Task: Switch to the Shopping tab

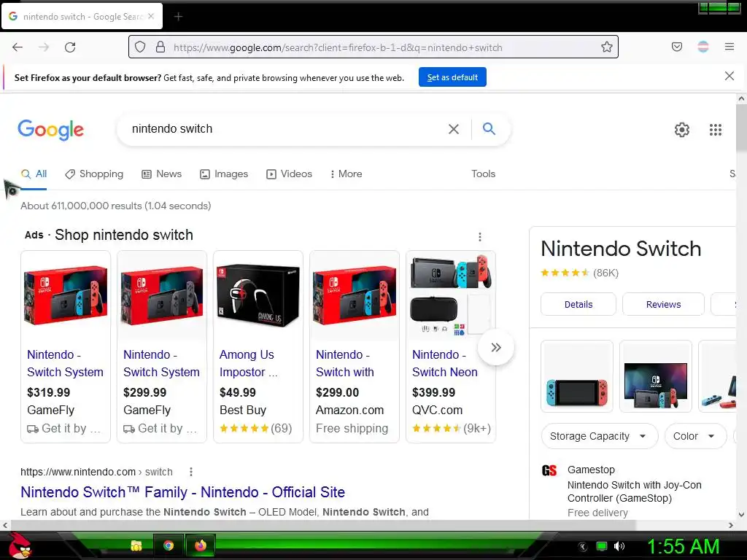Action: pos(94,174)
